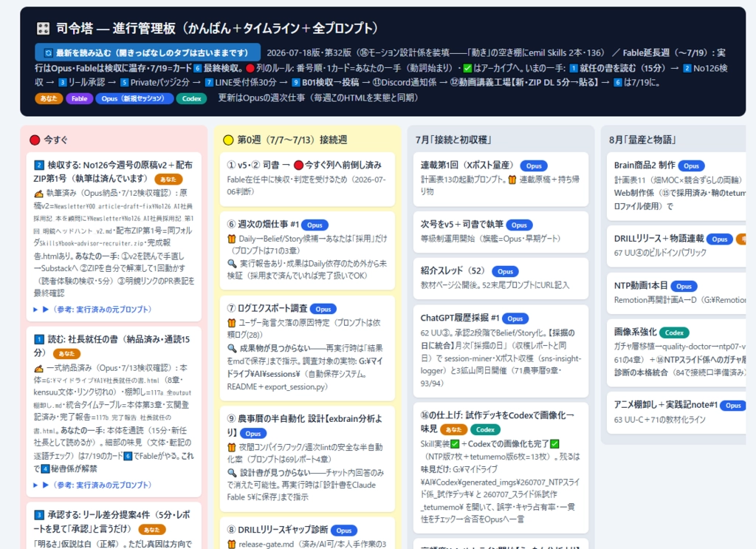Click blue 1 icon before 就任の書を読む

(x=573, y=68)
